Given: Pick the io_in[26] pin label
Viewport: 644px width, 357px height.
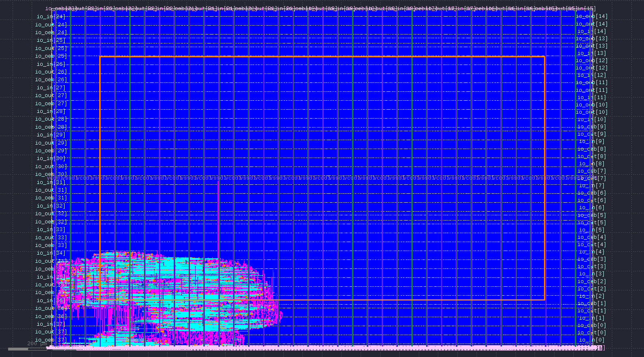Looking at the screenshot, I should pyautogui.click(x=51, y=64).
